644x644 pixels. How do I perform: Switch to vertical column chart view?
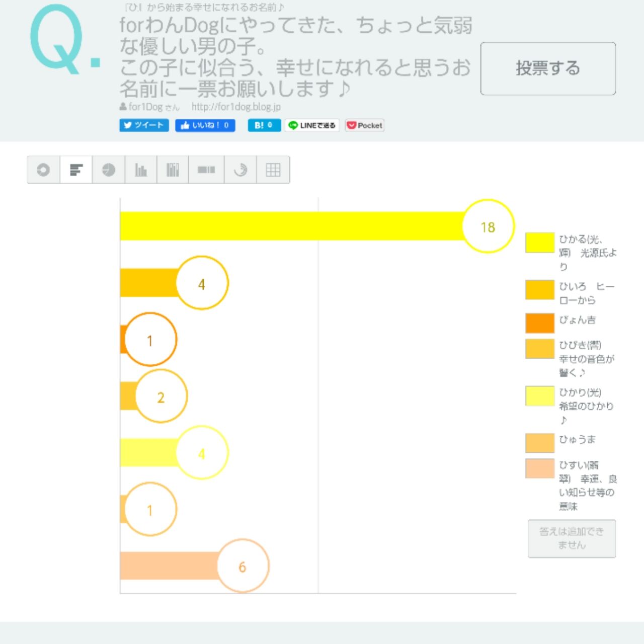click(x=141, y=170)
